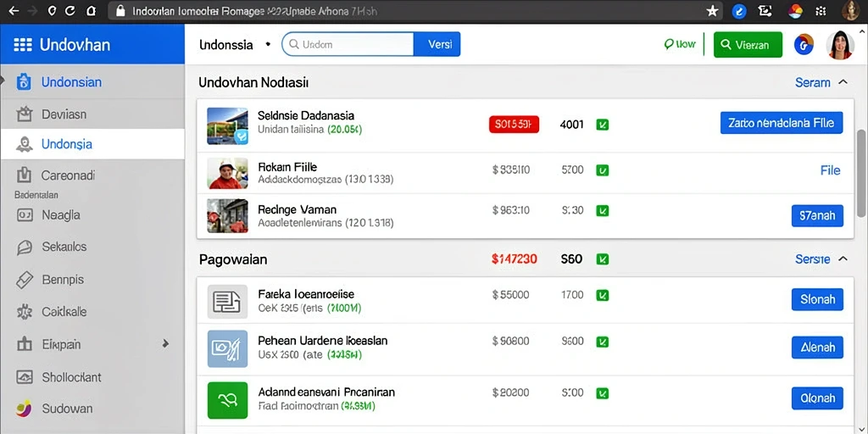Toggle the green checkbox in Adannd eanevani row
The width and height of the screenshot is (868, 434).
603,393
